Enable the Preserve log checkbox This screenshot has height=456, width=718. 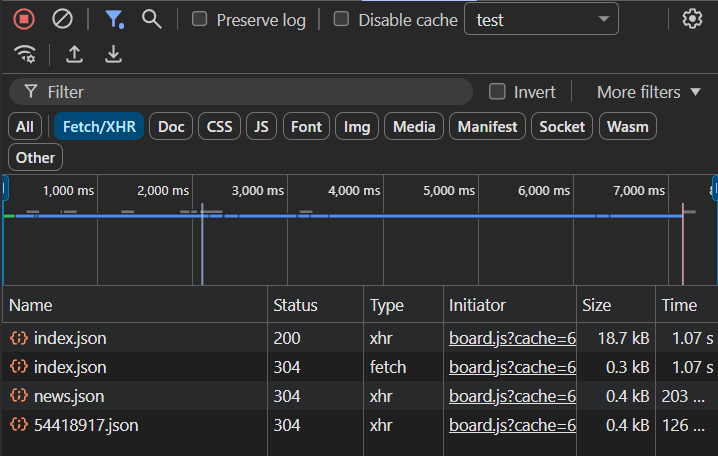coord(199,19)
